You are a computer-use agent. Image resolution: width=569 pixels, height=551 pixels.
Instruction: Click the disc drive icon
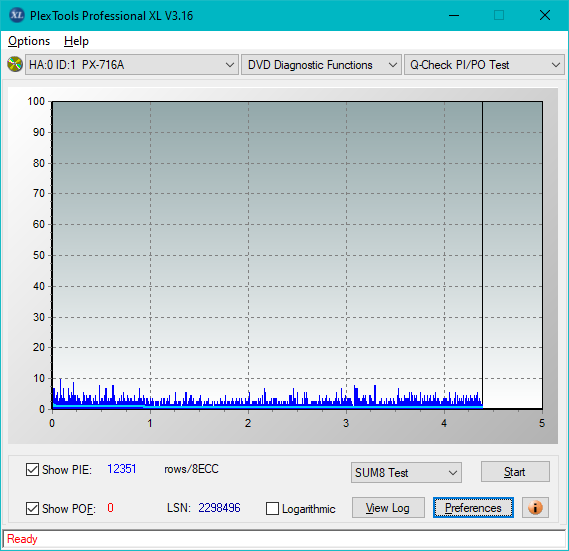[15, 64]
